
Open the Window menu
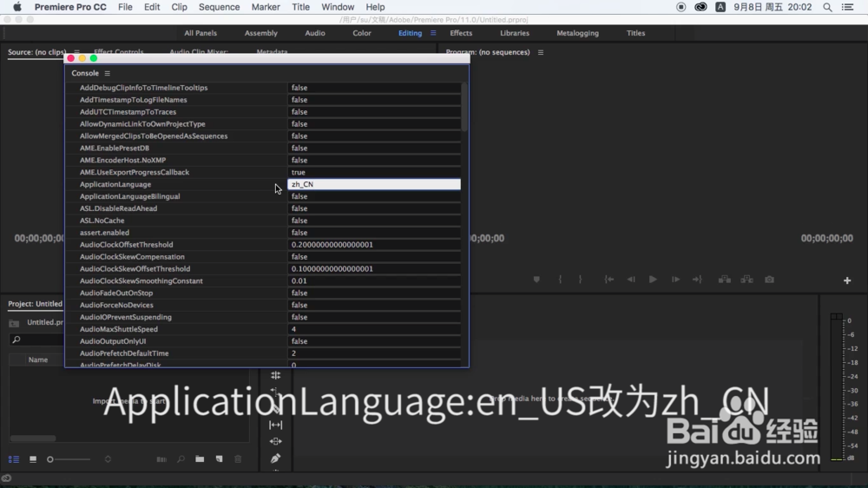(x=338, y=7)
